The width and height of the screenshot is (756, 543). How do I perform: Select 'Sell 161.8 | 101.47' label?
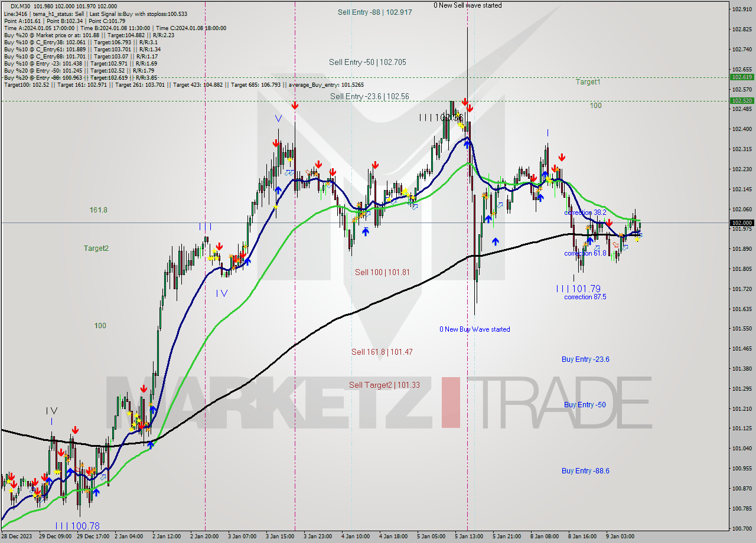382,352
